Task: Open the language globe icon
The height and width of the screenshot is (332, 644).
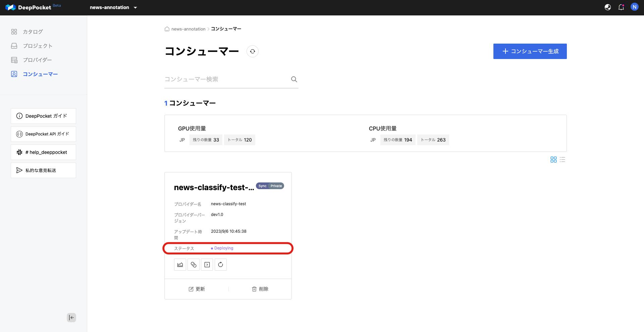Action: pos(608,7)
